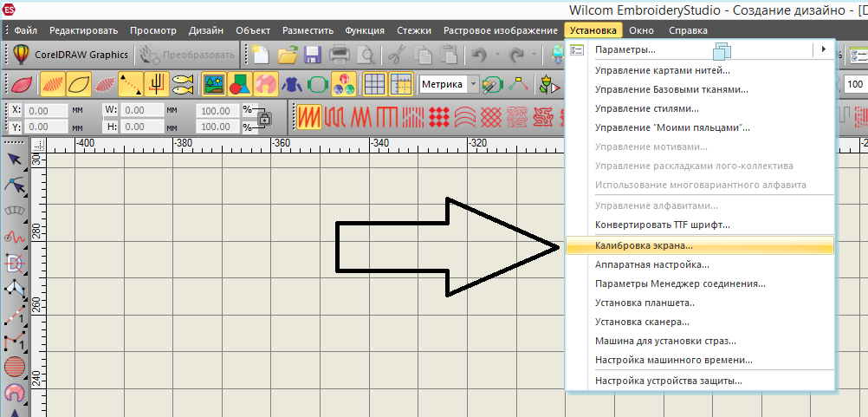
Task: Click the X position input field
Action: (47, 111)
